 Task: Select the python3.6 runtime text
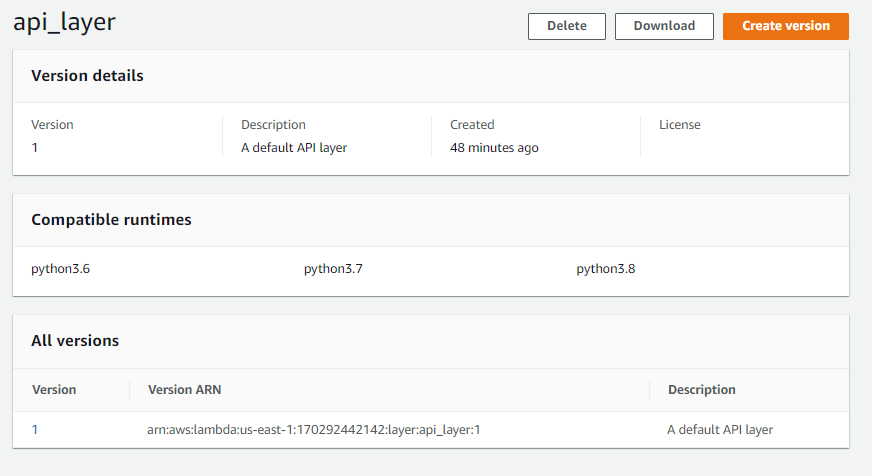(x=61, y=269)
